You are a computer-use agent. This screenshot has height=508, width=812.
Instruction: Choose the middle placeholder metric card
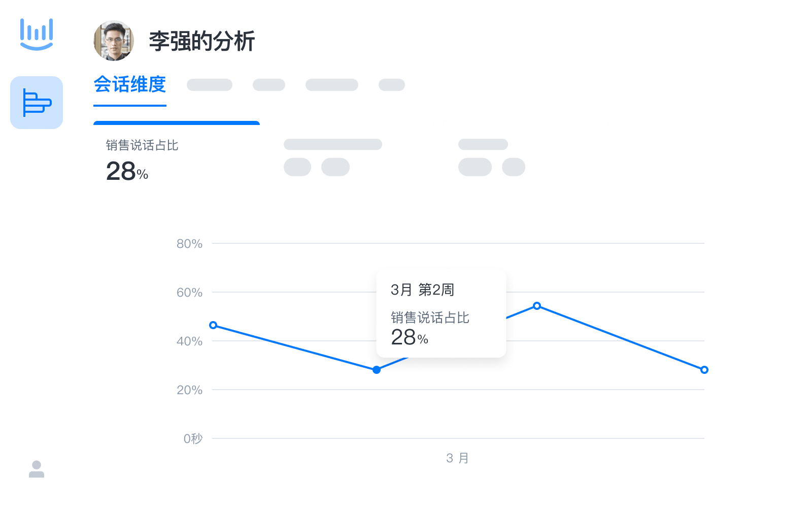332,157
